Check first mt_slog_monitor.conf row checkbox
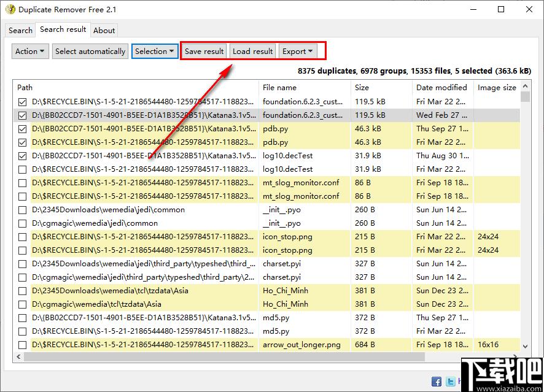Image resolution: width=544 pixels, height=392 pixels. coord(23,183)
